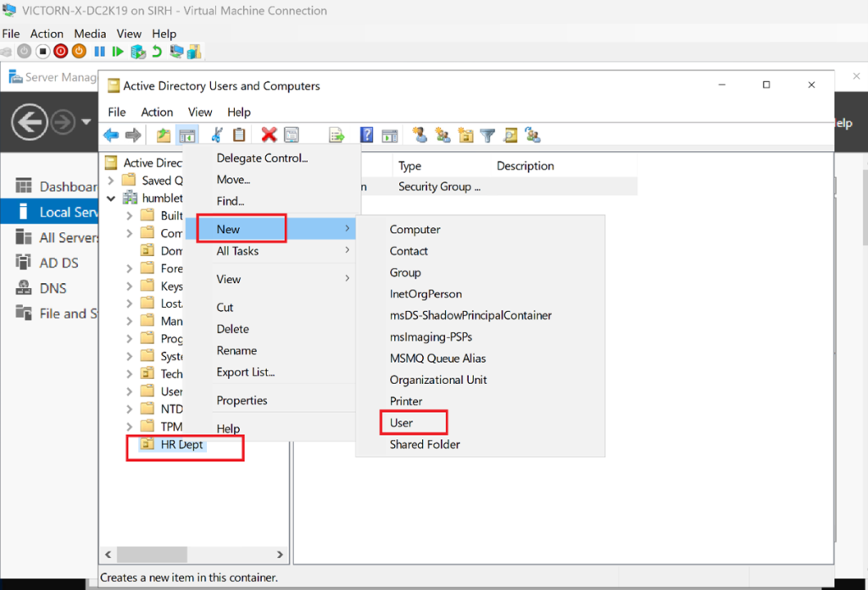Click the orange Save state icon in VM toolbar
Screen dimensions: 868x590
click(79, 52)
